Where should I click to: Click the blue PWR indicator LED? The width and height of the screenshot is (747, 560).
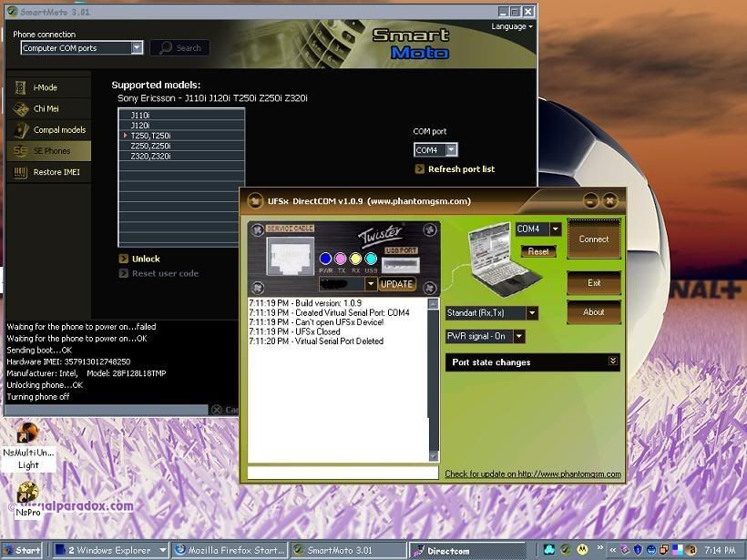point(326,259)
